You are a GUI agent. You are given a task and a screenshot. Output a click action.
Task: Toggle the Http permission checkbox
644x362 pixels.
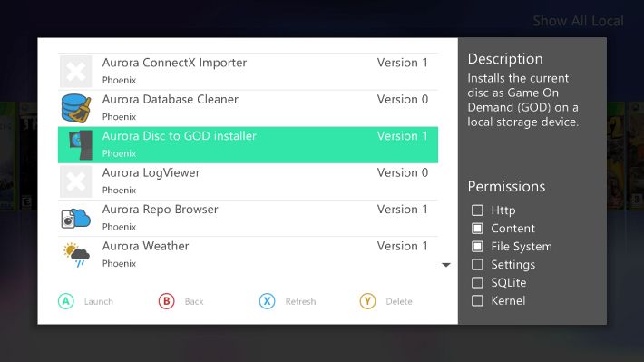pyautogui.click(x=477, y=210)
